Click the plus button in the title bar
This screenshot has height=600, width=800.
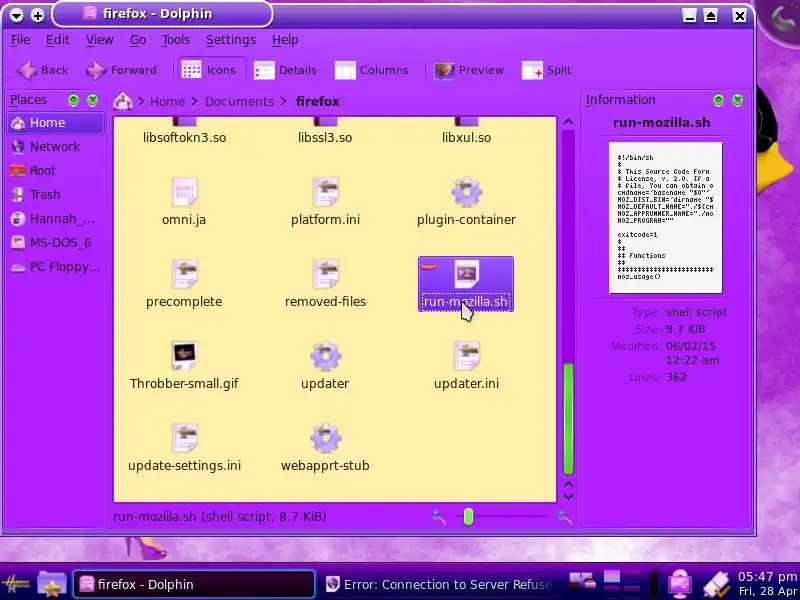tap(37, 15)
